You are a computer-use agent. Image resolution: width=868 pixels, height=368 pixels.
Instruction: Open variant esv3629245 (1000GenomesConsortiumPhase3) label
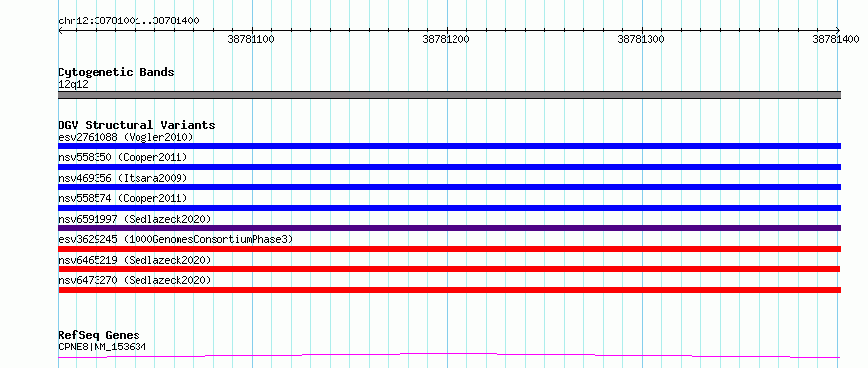pyautogui.click(x=176, y=239)
